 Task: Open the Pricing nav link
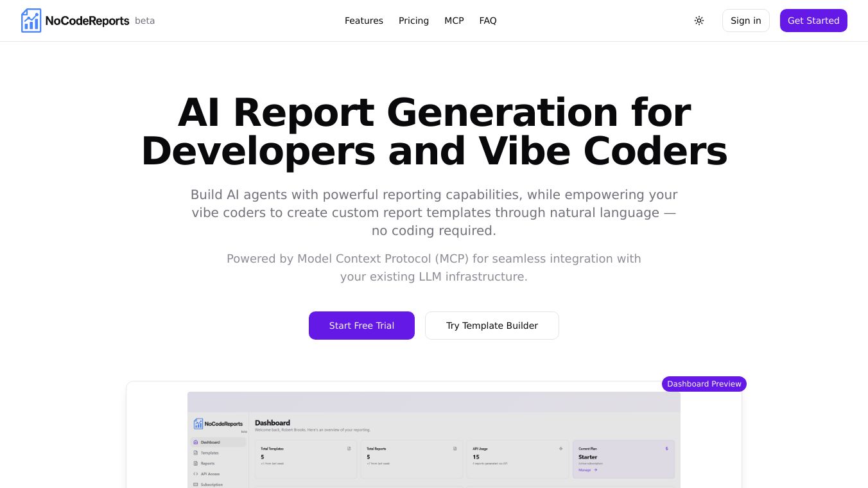[413, 21]
